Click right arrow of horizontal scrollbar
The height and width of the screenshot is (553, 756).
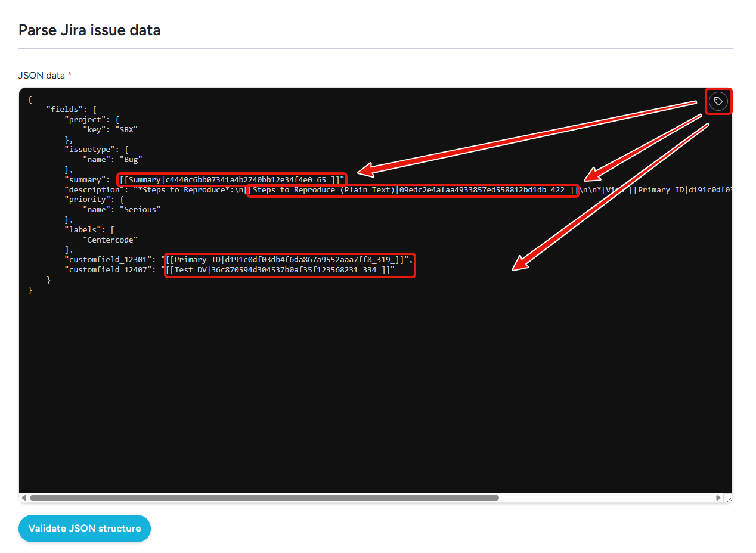pyautogui.click(x=718, y=498)
